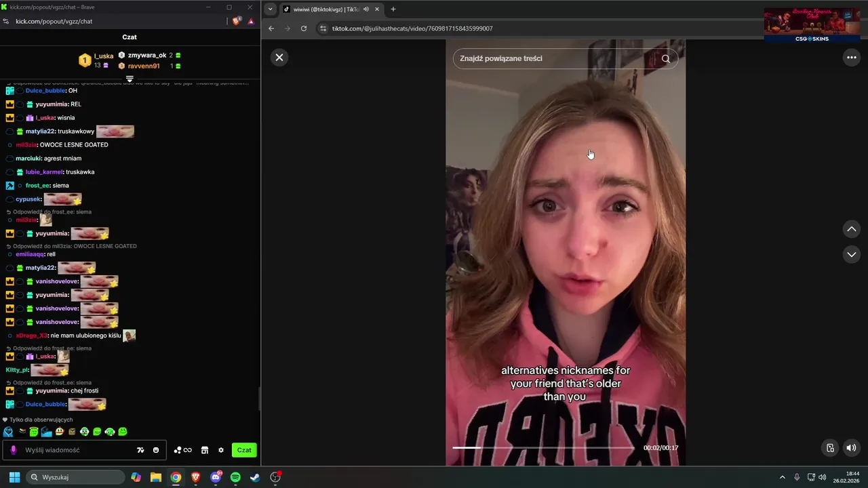The height and width of the screenshot is (488, 868).
Task: Click username xDrago_X3 in chat
Action: [x=32, y=335]
